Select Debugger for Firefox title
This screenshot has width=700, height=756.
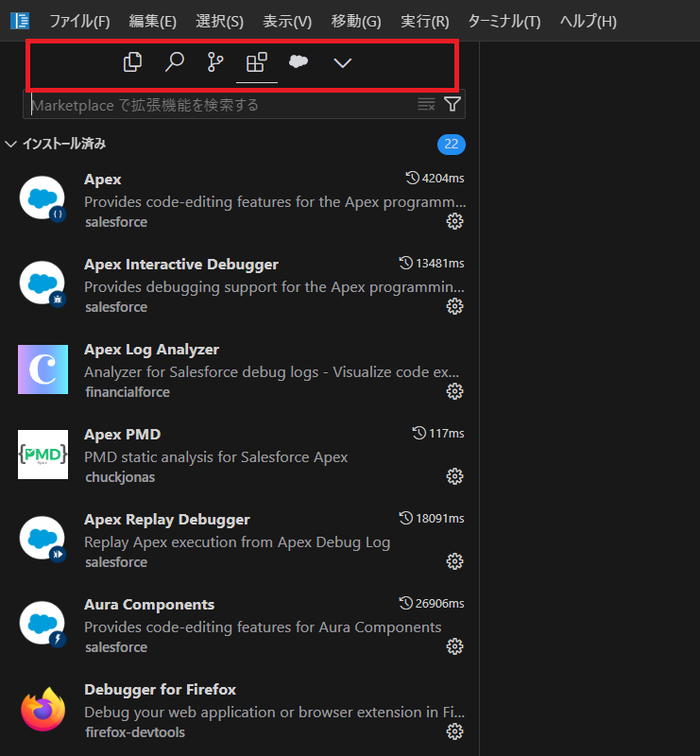click(x=160, y=690)
